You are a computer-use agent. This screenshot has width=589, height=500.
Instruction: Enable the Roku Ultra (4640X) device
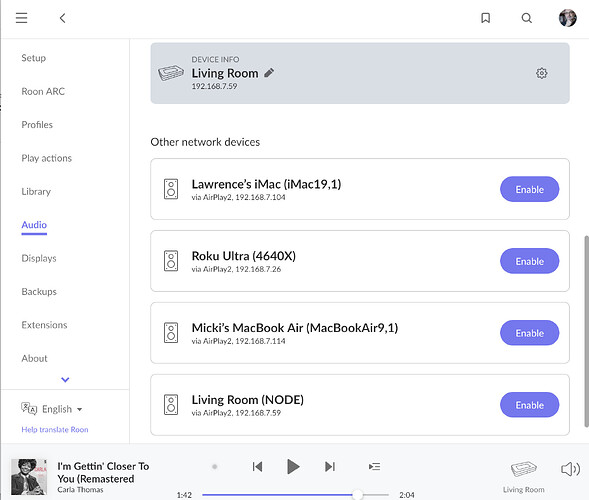(529, 261)
